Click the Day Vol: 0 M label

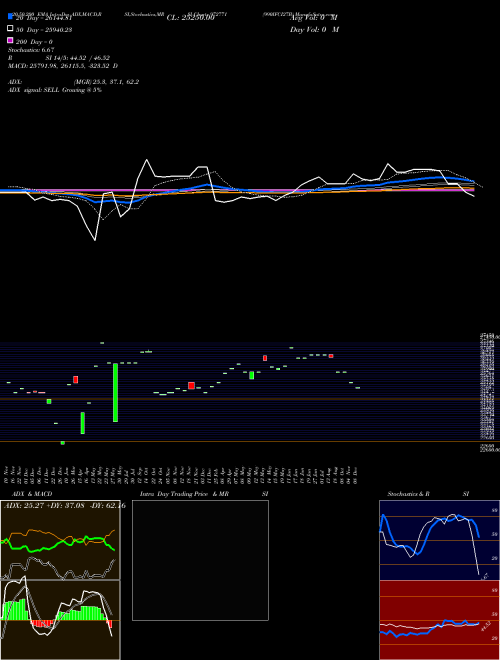314,29
